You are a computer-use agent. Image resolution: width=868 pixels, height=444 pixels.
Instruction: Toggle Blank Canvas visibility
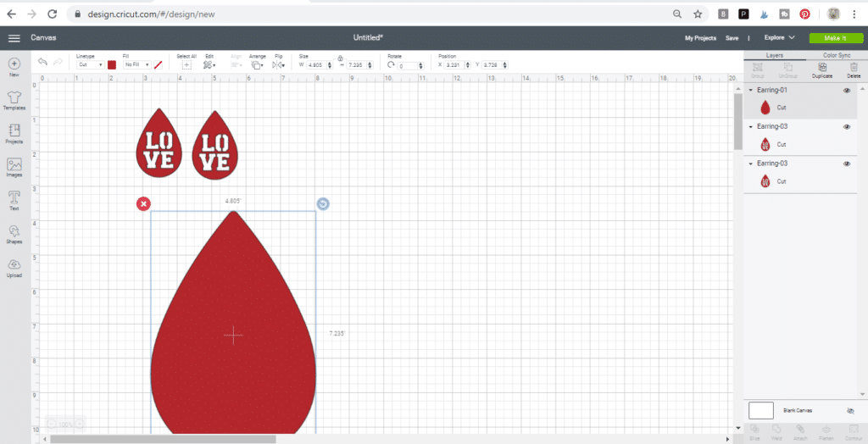[x=850, y=410]
